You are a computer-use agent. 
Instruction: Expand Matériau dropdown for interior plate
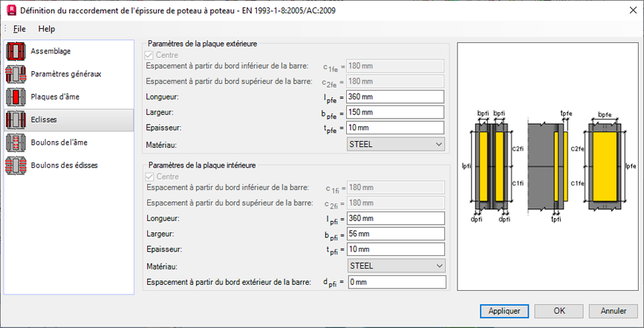(395, 266)
